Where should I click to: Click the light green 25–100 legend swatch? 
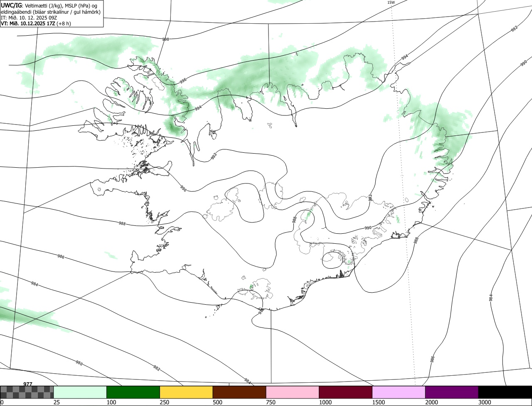point(80,392)
